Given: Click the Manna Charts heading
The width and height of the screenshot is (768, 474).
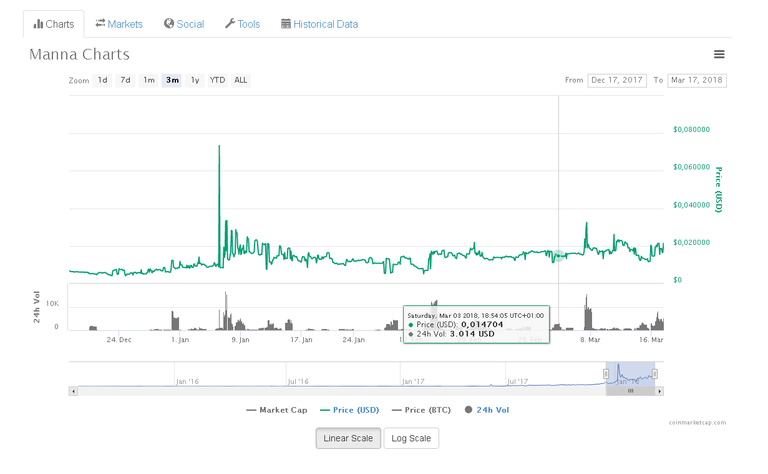Looking at the screenshot, I should 79,54.
